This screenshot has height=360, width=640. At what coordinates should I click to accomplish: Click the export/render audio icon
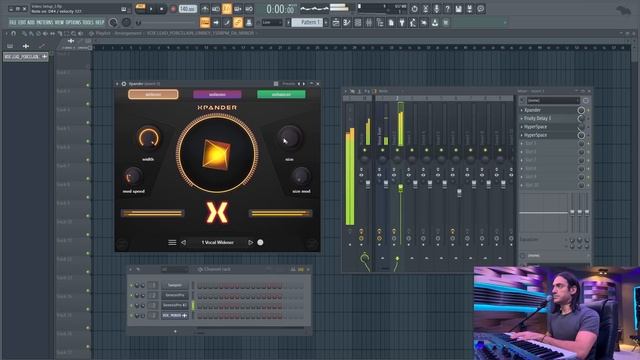point(469,9)
